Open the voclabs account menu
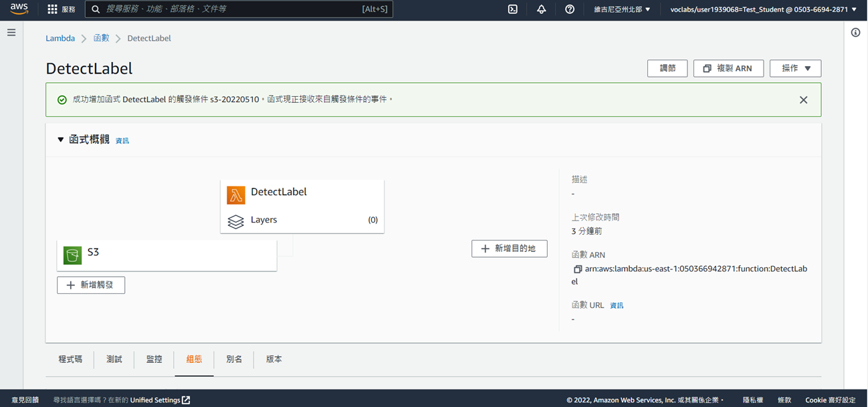 pos(763,9)
